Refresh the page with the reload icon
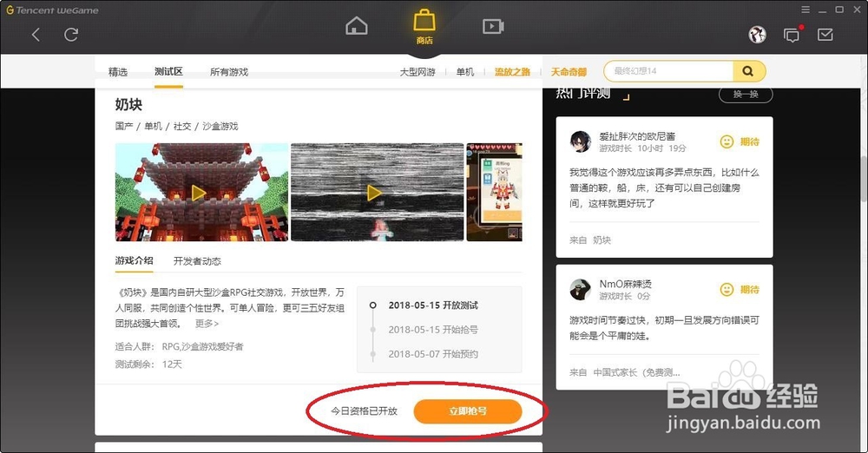868x453 pixels. pos(71,35)
